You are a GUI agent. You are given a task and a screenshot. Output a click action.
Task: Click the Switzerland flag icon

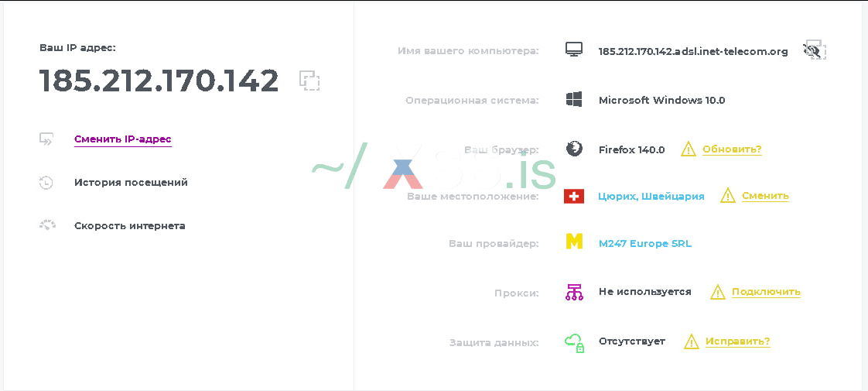point(573,196)
